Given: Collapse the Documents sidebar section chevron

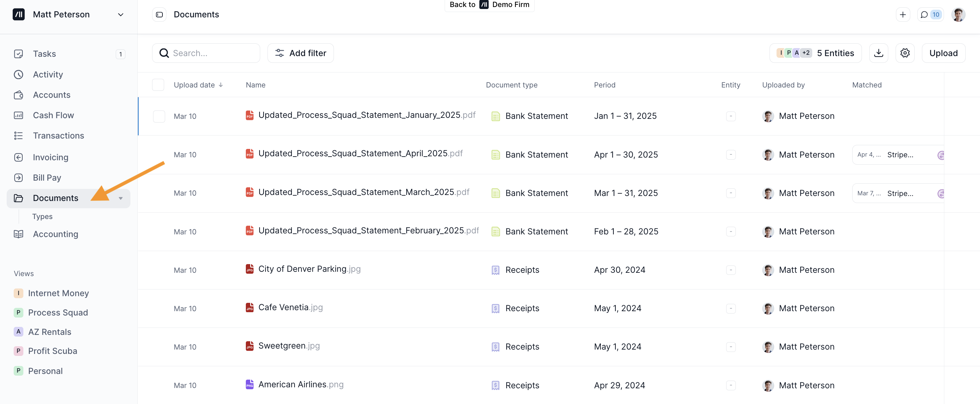Looking at the screenshot, I should [121, 198].
